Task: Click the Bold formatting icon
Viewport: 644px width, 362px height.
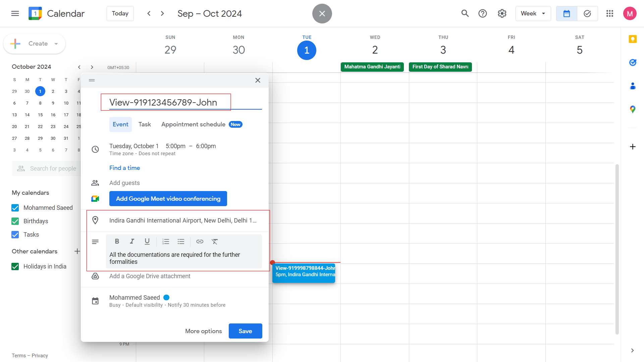Action: pyautogui.click(x=117, y=241)
